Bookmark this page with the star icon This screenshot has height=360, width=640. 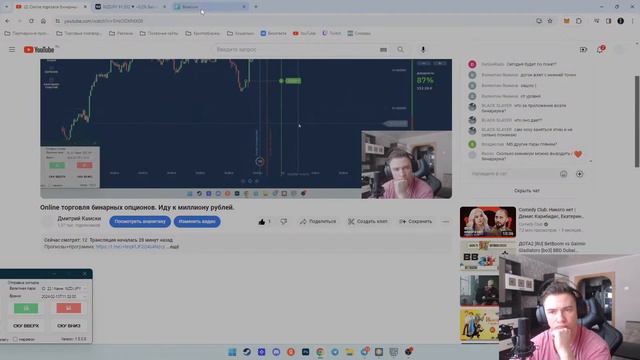[550, 21]
